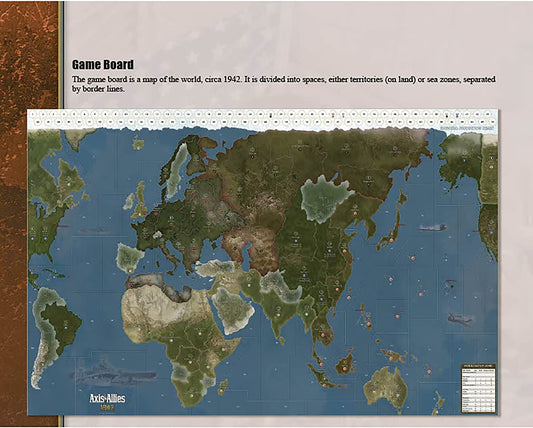Select the unit cost table on the board

pos(478,388)
